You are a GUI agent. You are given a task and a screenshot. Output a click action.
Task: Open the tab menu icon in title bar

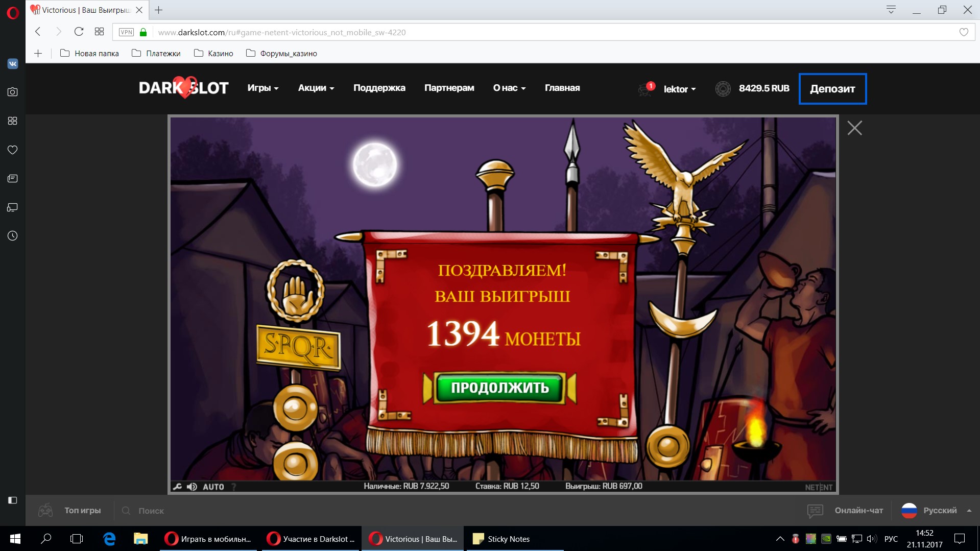coord(891,10)
